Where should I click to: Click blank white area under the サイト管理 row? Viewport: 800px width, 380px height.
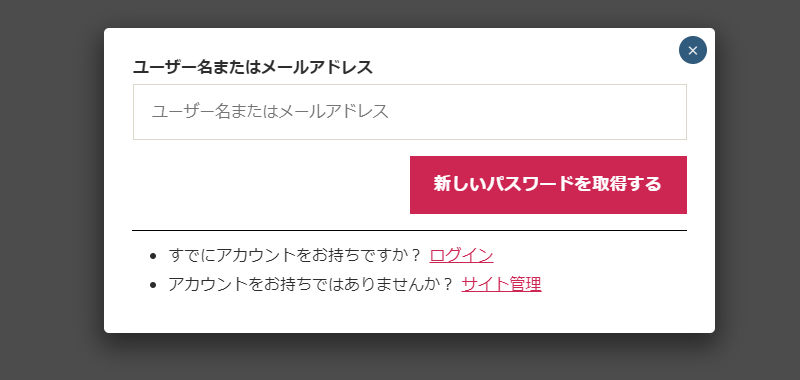(409, 314)
